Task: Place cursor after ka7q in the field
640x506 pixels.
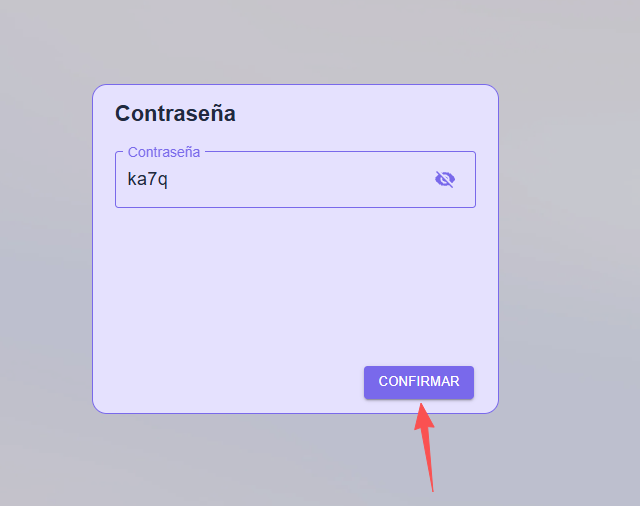Action: 169,180
